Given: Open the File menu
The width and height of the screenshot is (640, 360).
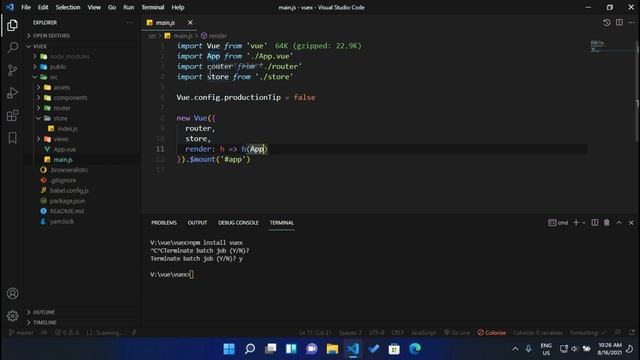Looking at the screenshot, I should point(26,7).
